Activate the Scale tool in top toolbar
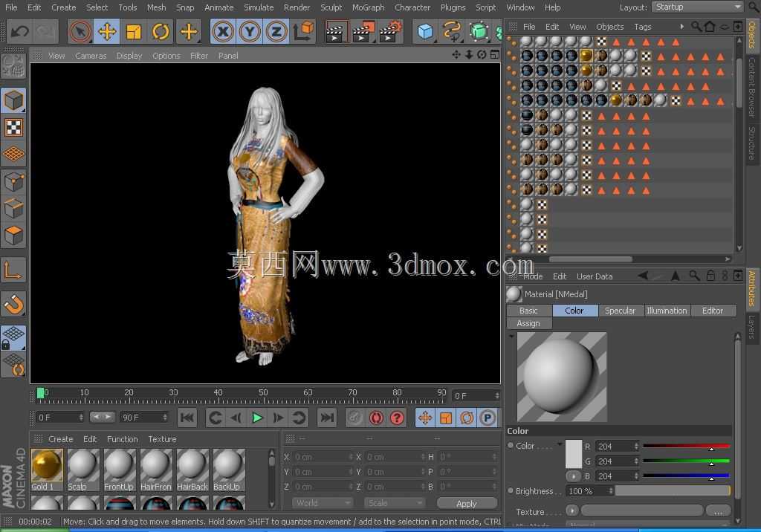 pyautogui.click(x=134, y=32)
